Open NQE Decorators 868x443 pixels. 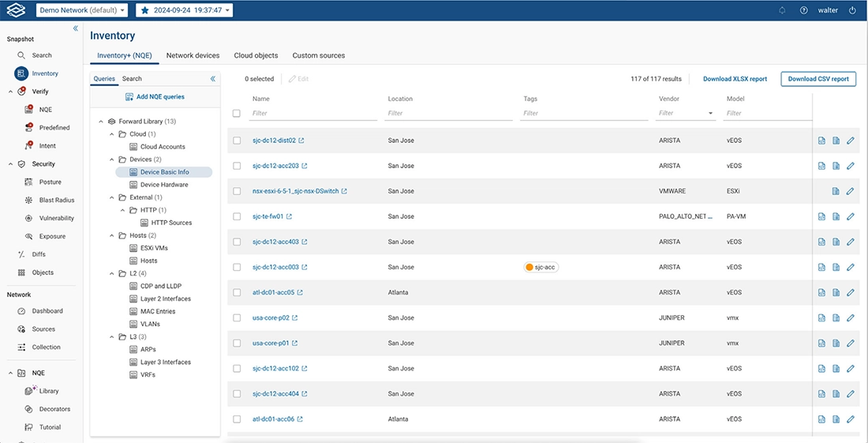pyautogui.click(x=54, y=409)
